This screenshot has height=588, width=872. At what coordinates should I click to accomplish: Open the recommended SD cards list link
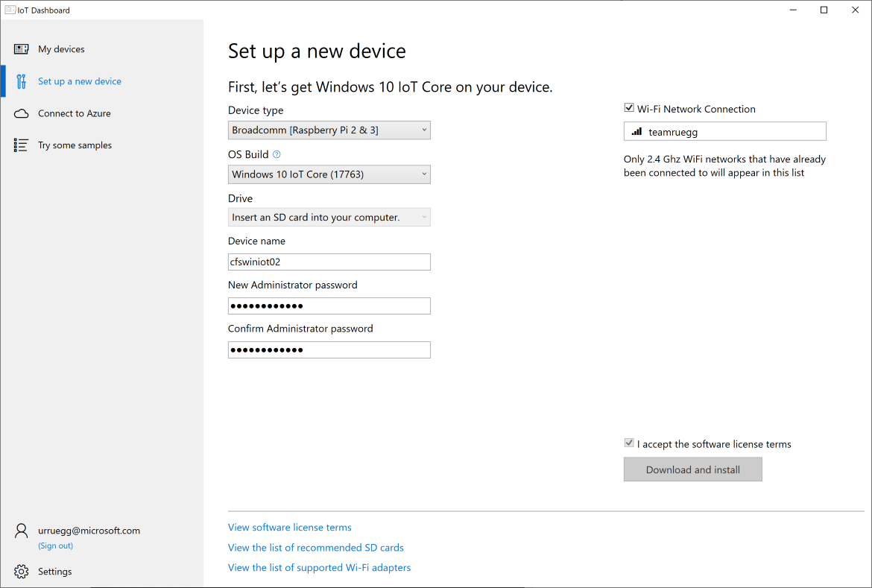click(x=316, y=548)
